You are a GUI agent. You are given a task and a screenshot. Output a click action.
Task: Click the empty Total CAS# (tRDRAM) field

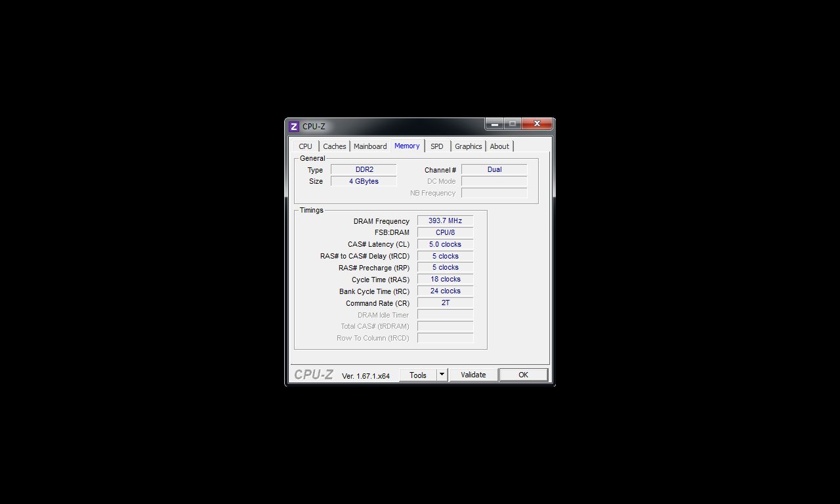pos(445,326)
